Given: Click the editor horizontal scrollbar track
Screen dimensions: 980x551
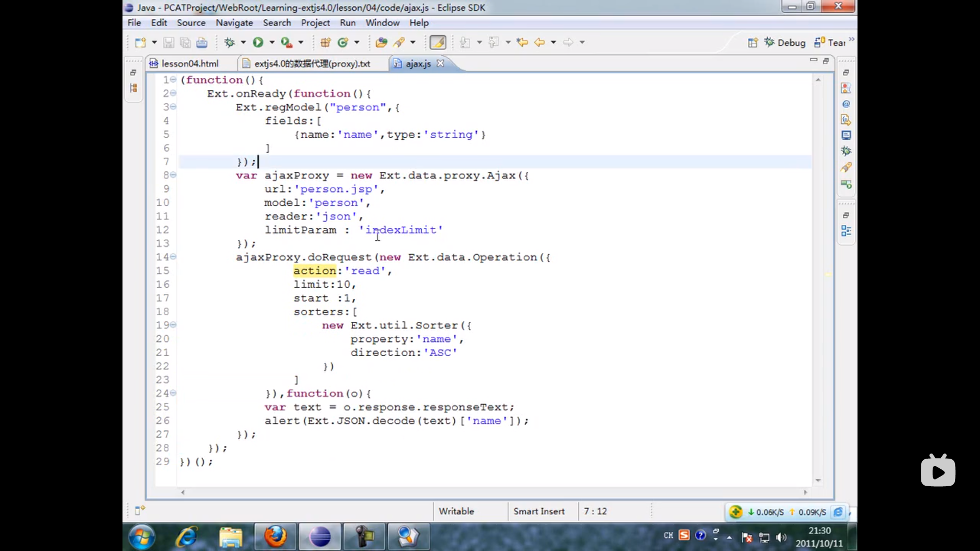Looking at the screenshot, I should [494, 492].
